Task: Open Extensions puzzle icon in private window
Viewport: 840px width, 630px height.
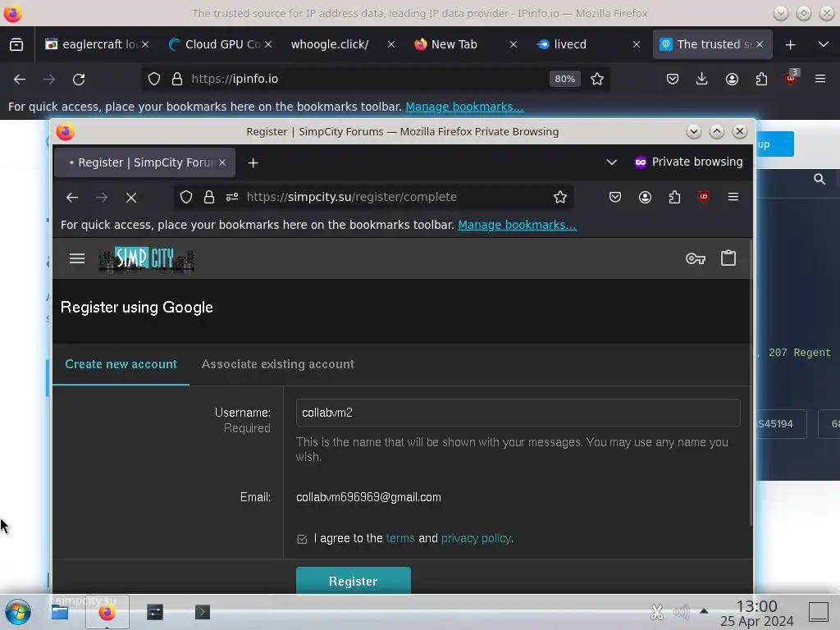Action: pyautogui.click(x=674, y=197)
